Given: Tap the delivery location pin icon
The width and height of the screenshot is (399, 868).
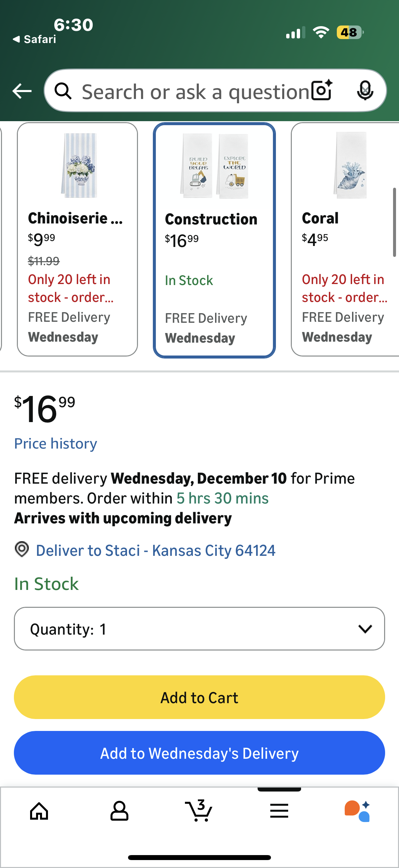Looking at the screenshot, I should [x=22, y=550].
